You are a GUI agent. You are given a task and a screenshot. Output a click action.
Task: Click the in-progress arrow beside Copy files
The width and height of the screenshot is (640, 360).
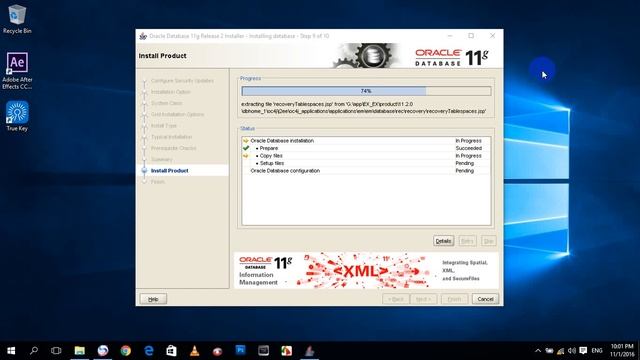(246, 156)
